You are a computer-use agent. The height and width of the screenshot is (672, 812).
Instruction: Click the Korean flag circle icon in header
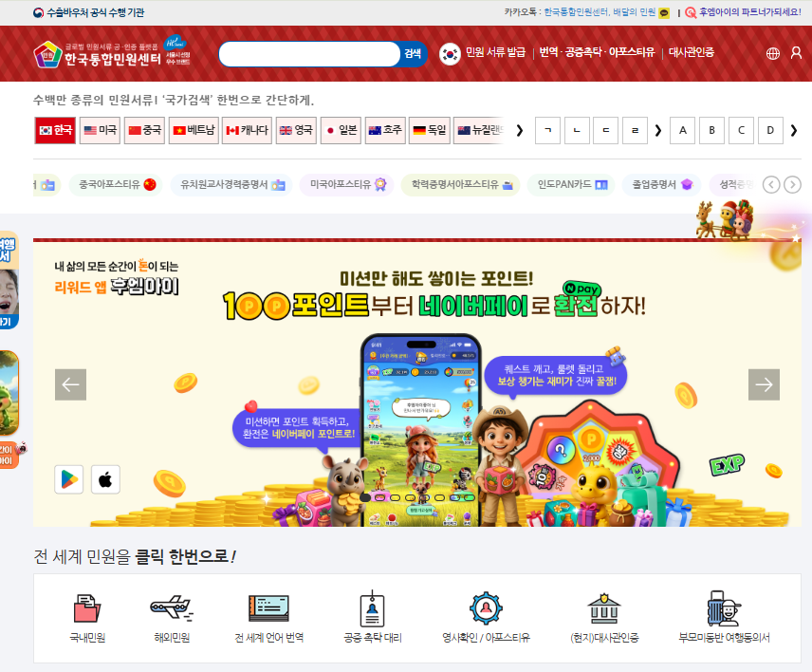tap(450, 53)
